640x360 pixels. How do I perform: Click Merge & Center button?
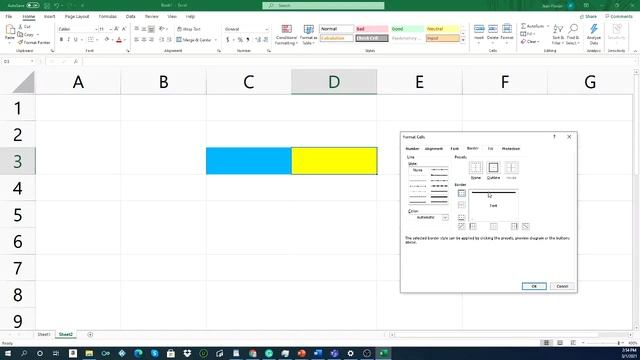click(x=194, y=40)
